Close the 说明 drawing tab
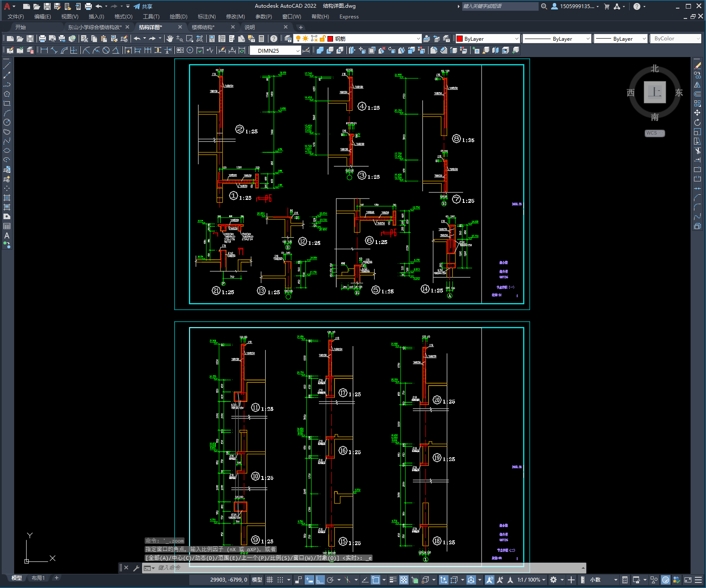 (x=286, y=27)
